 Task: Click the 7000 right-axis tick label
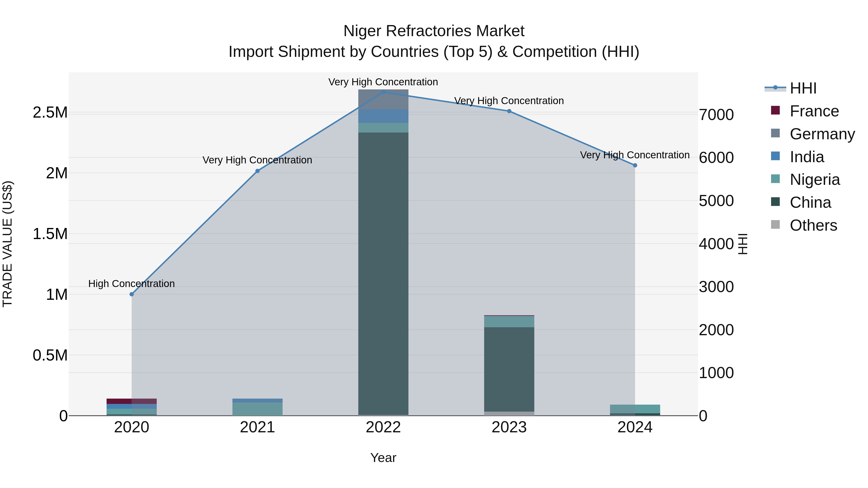point(716,114)
